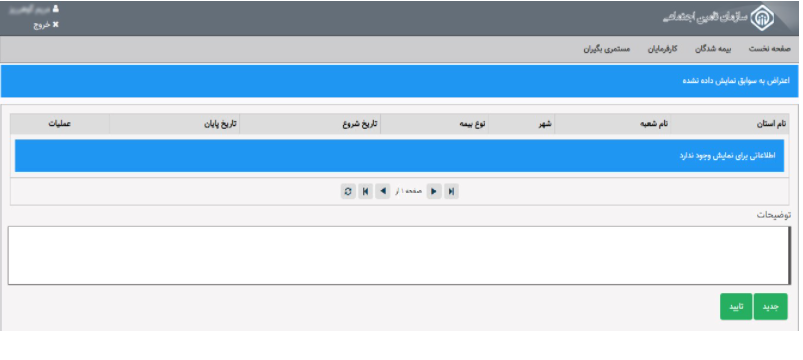Open the بیمه شدگان menu
Viewport: 803px width, 360px height.
(x=713, y=49)
